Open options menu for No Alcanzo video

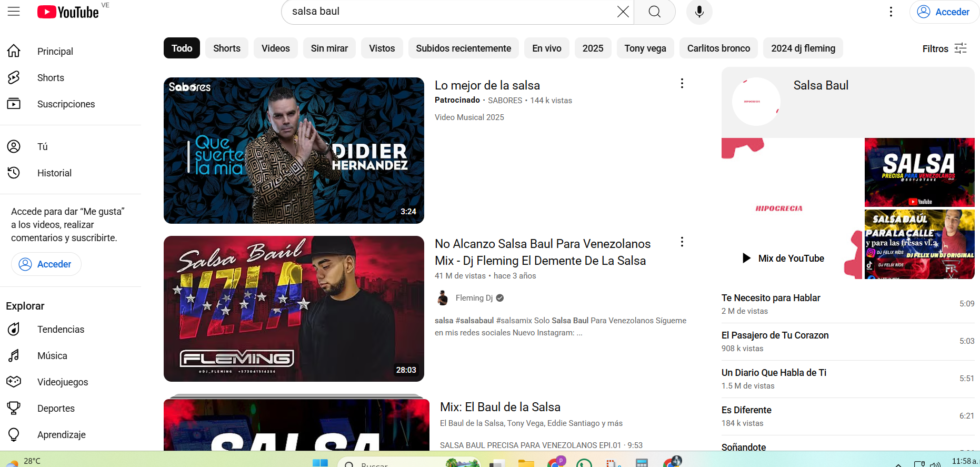click(682, 242)
